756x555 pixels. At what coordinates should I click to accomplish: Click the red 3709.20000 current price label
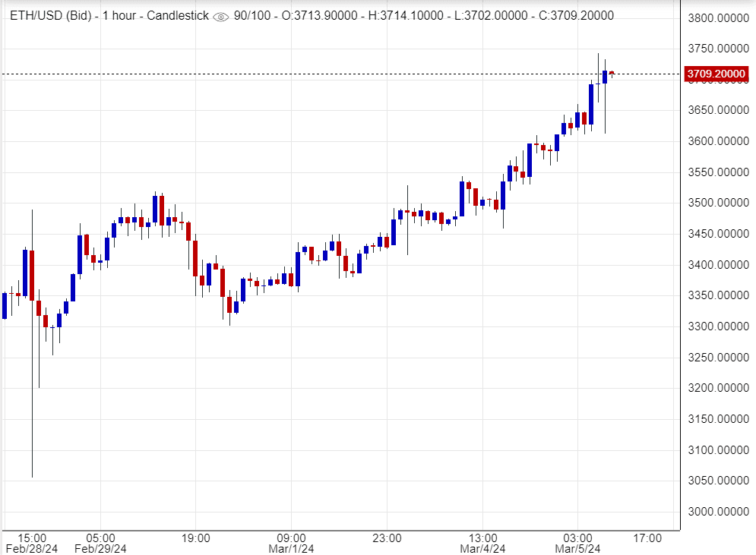(x=715, y=74)
